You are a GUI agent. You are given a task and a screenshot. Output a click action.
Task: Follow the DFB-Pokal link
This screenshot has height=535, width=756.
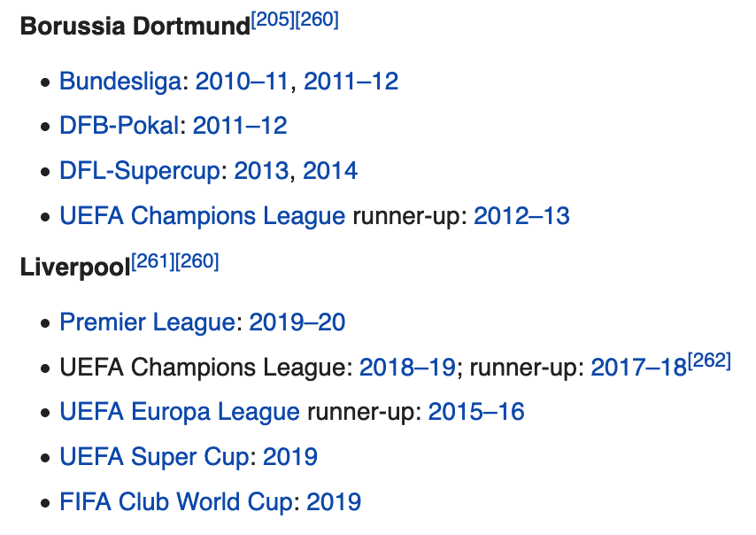coord(120,126)
